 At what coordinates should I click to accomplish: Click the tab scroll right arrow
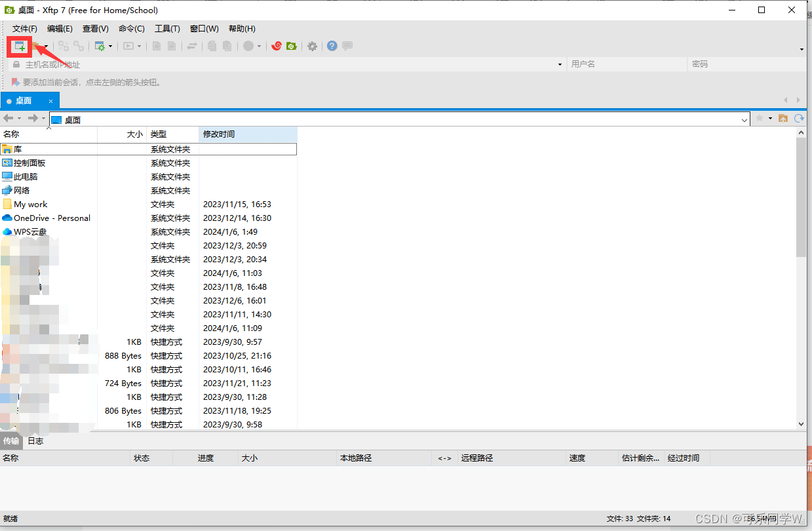point(798,100)
